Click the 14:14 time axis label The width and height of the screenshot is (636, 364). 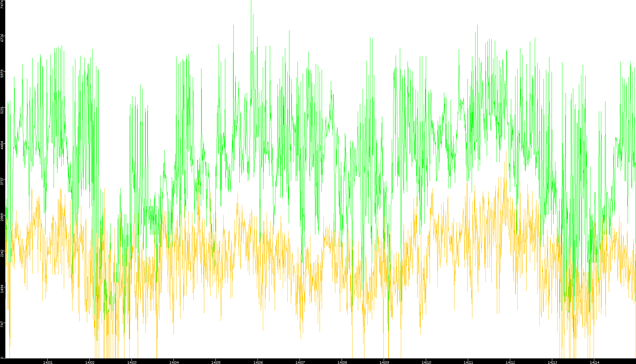point(594,362)
